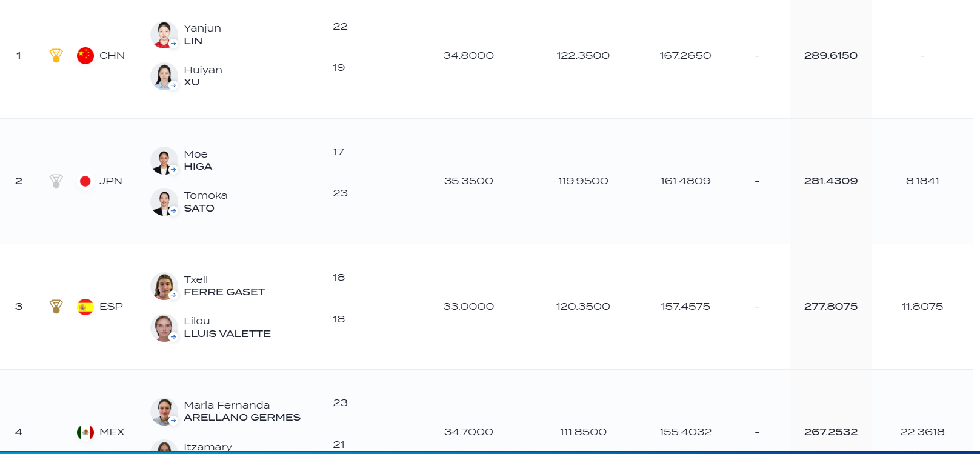This screenshot has height=454, width=980.
Task: Open Lilou LLUIS VALETTE's athlete photo
Action: tap(164, 327)
